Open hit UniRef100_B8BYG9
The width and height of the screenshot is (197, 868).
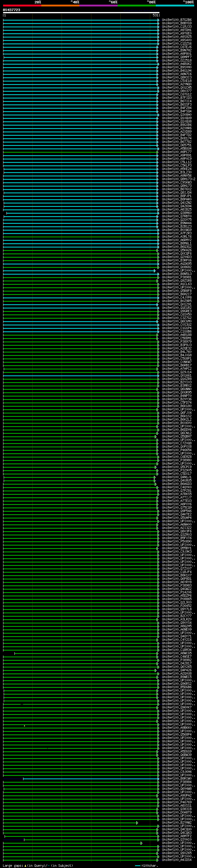[x=176, y=23]
